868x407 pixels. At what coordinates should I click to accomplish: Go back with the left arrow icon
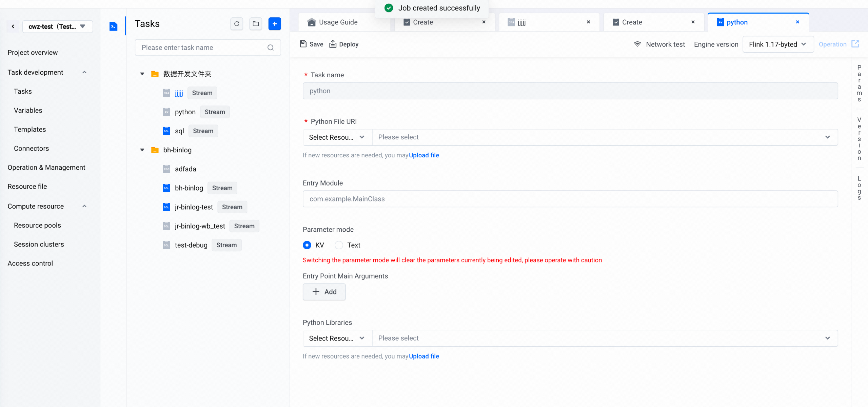(13, 26)
